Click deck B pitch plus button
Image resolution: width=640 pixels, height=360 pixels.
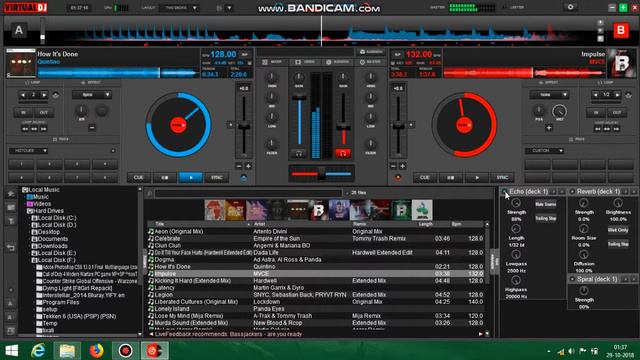pos(402,166)
